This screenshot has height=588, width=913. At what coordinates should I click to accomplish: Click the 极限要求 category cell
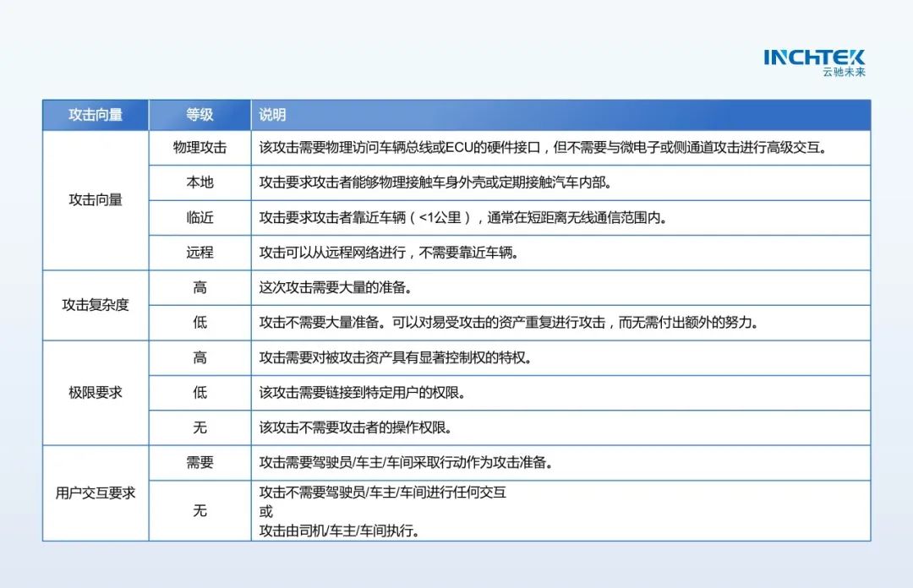pyautogui.click(x=96, y=393)
